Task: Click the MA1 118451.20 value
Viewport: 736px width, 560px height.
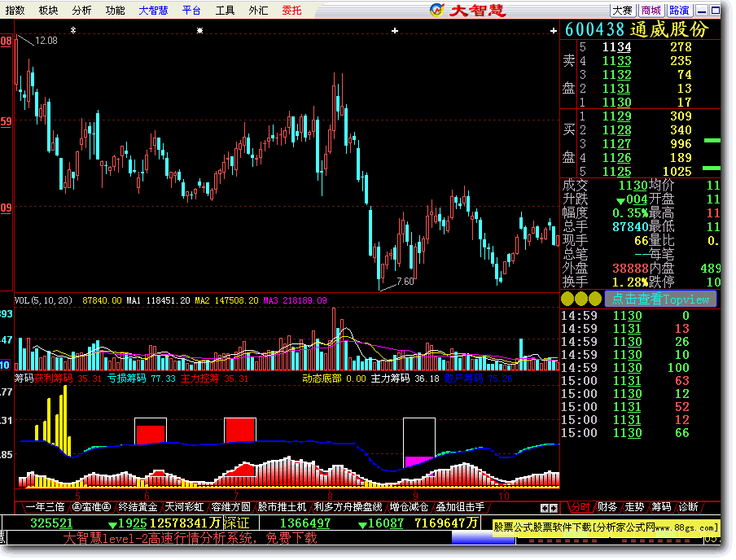Action: (x=158, y=300)
